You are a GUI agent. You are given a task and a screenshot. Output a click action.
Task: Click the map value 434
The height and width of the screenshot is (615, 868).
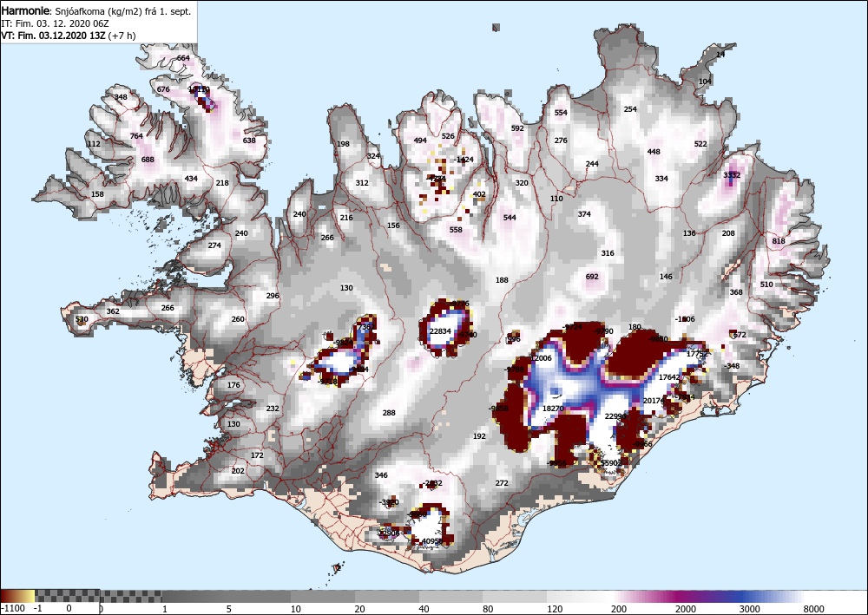point(191,179)
